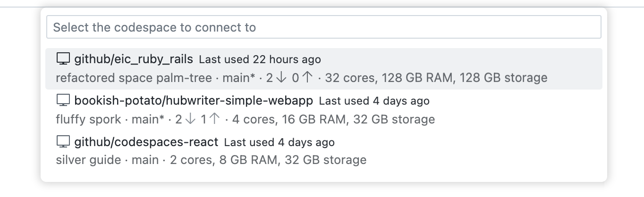Click the "Last used 22 hours ago" text
The width and height of the screenshot is (644, 197).
point(260,60)
